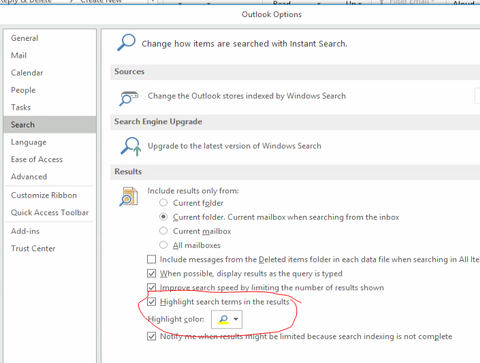Click 'Upgrade to the latest version' text
Viewport: 480px width, 363px height.
(234, 146)
